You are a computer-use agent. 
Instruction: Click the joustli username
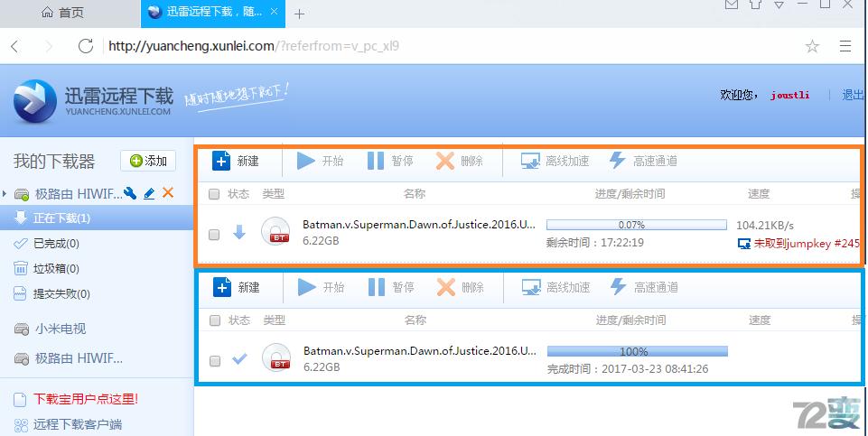pyautogui.click(x=790, y=95)
